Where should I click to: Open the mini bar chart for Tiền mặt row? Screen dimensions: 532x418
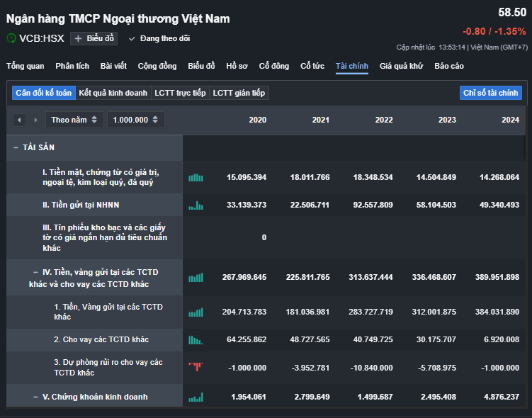(x=196, y=177)
